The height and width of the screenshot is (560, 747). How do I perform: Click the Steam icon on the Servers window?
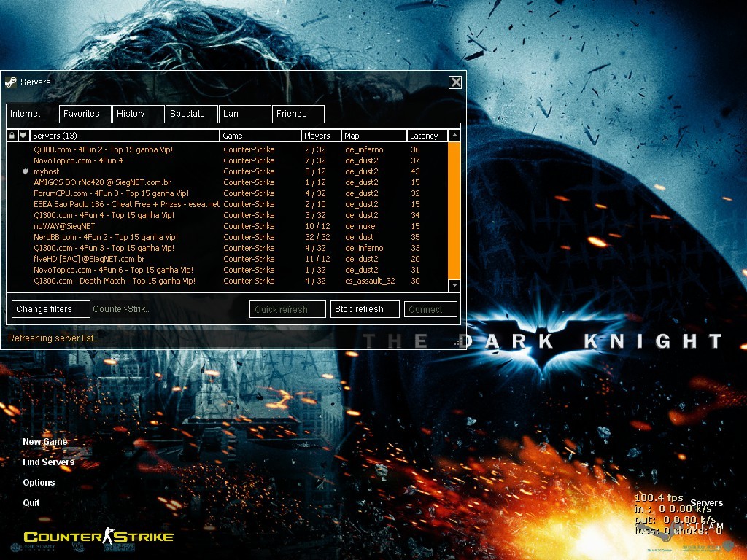click(10, 82)
